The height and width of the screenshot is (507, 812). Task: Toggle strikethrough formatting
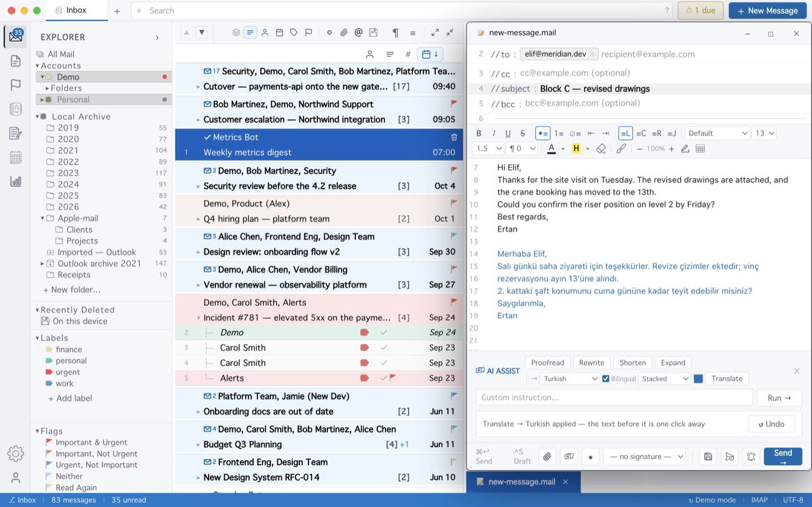click(x=523, y=133)
